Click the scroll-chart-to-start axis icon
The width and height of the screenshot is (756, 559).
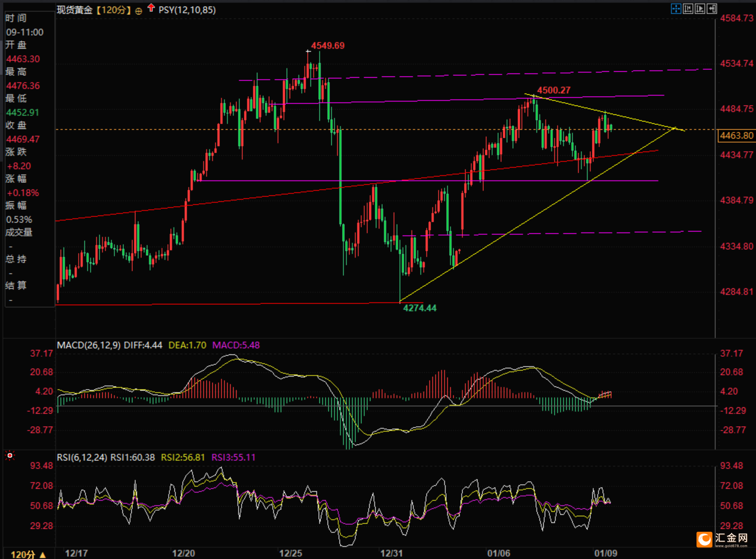[688, 8]
